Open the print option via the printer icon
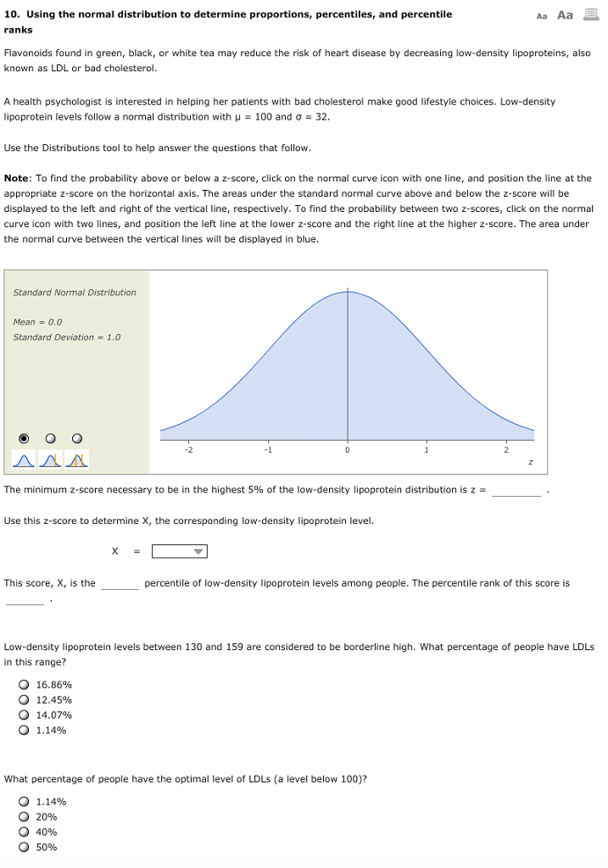Image resolution: width=608 pixels, height=868 pixels. 591,14
